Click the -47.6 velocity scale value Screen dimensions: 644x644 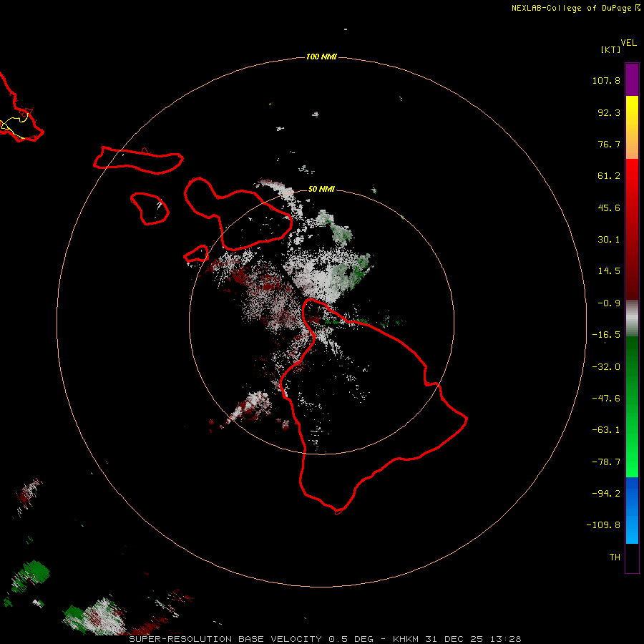coord(606,399)
